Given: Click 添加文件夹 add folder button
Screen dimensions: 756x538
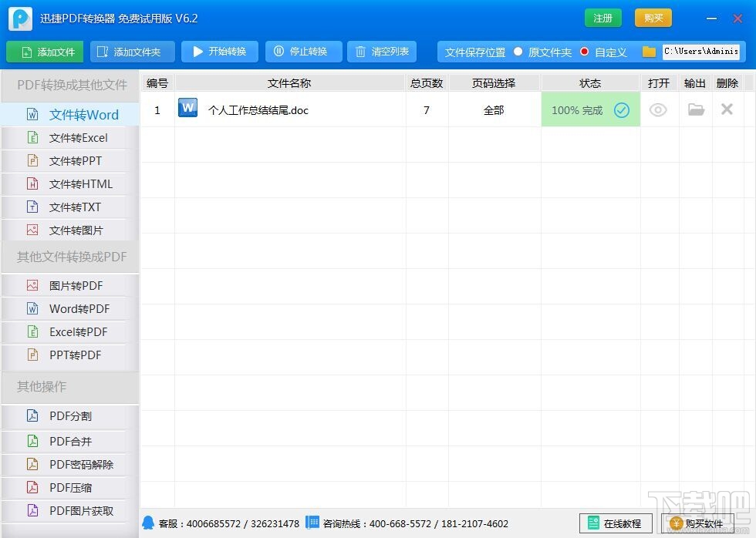Looking at the screenshot, I should pyautogui.click(x=132, y=52).
